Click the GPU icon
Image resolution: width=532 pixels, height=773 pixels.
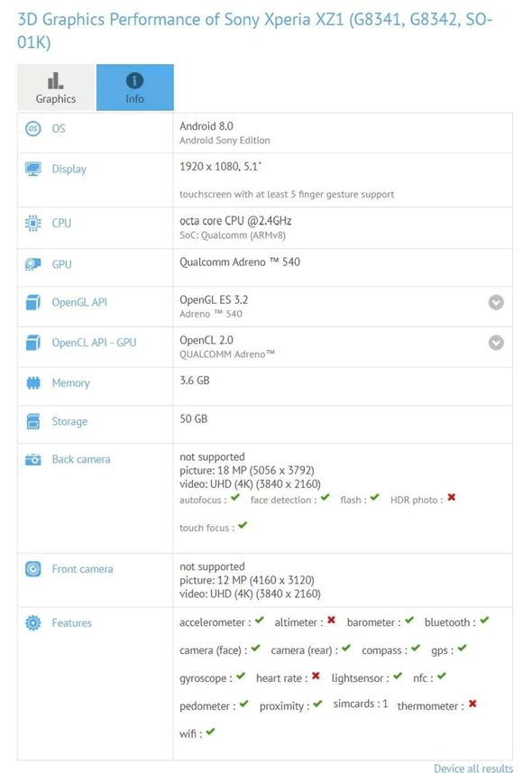tap(33, 264)
